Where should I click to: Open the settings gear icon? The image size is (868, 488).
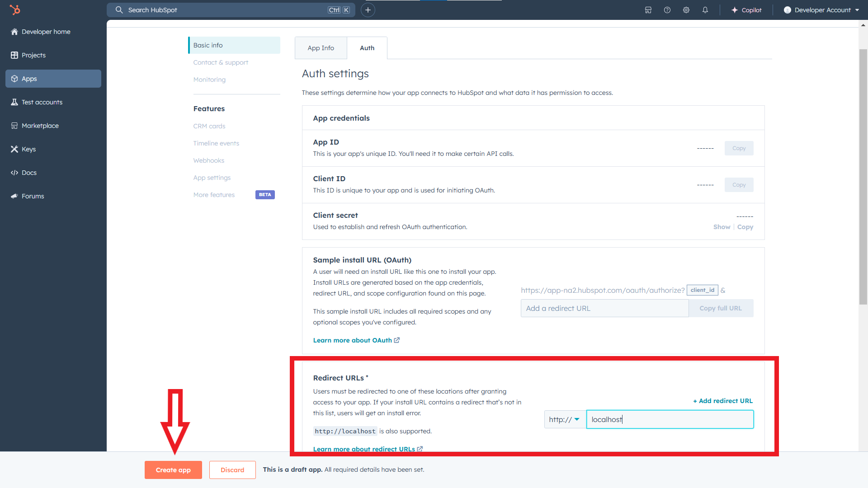(x=686, y=10)
